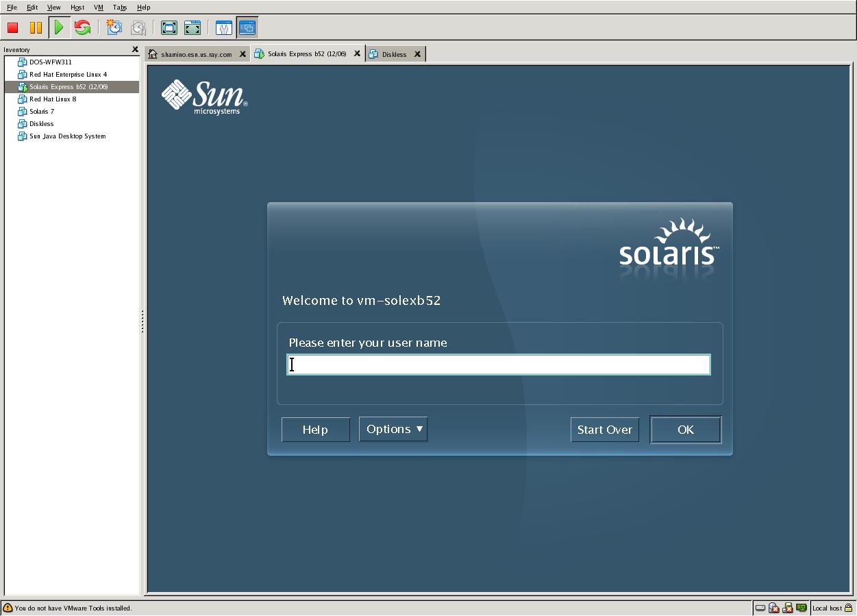The height and width of the screenshot is (616, 857).
Task: Click the hard disk status icon
Action: pyautogui.click(x=760, y=608)
